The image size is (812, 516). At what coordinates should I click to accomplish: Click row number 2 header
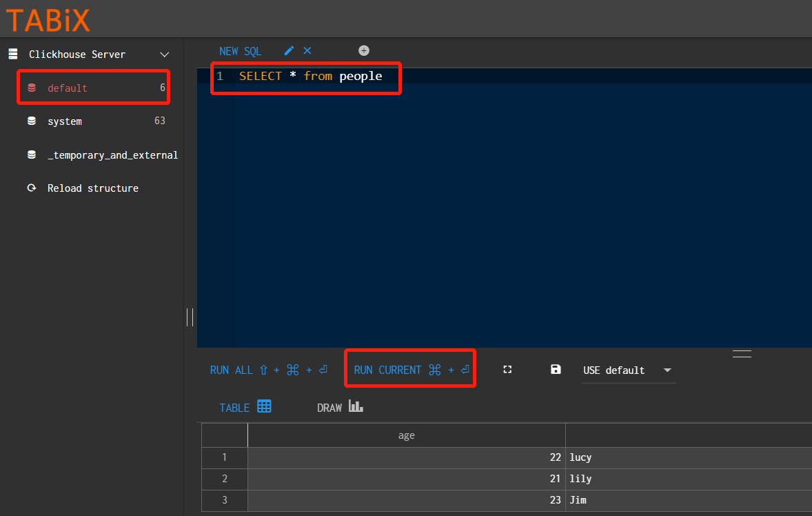click(224, 479)
